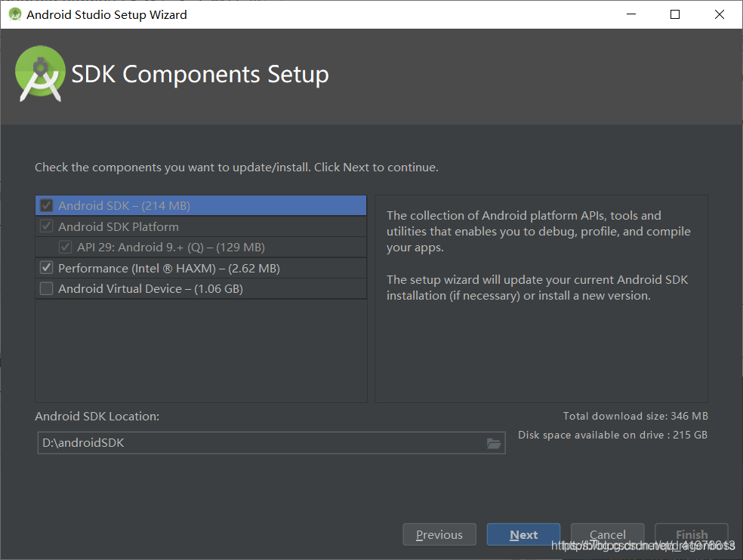Viewport: 743px width, 560px height.
Task: Select the API 29: Android 9.+ (Q) row label
Action: click(x=171, y=248)
